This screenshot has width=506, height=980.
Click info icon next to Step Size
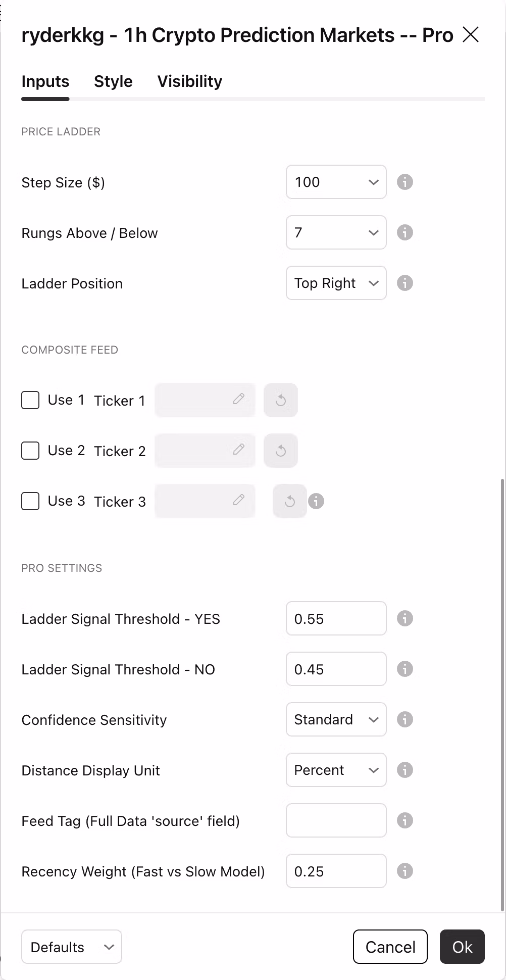tap(404, 182)
